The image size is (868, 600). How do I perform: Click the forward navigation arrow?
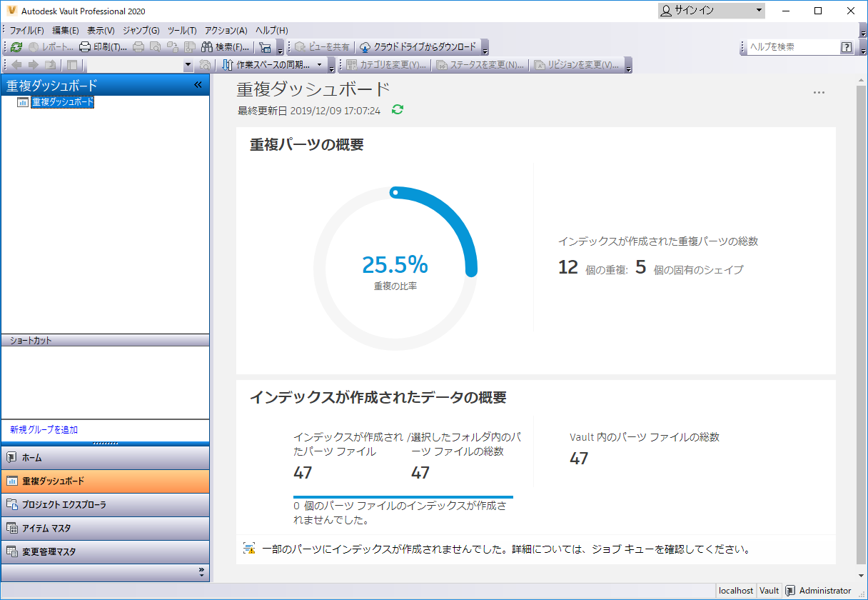33,65
